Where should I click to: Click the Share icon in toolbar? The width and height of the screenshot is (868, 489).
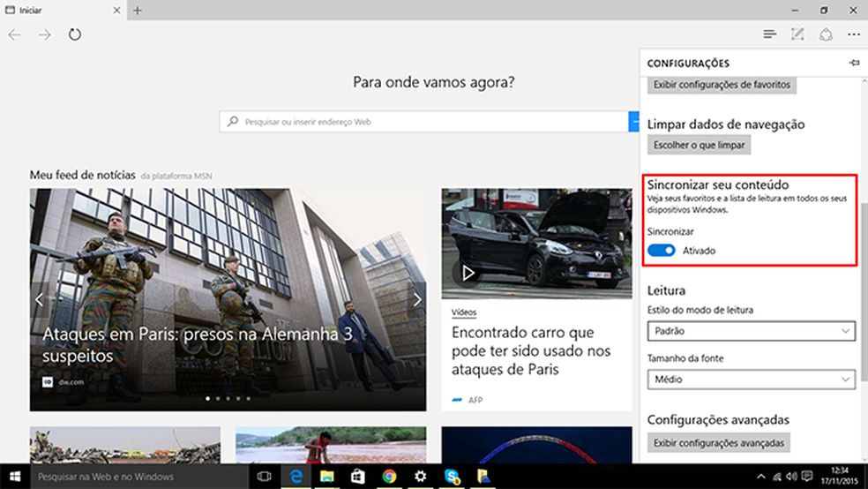coord(826,34)
